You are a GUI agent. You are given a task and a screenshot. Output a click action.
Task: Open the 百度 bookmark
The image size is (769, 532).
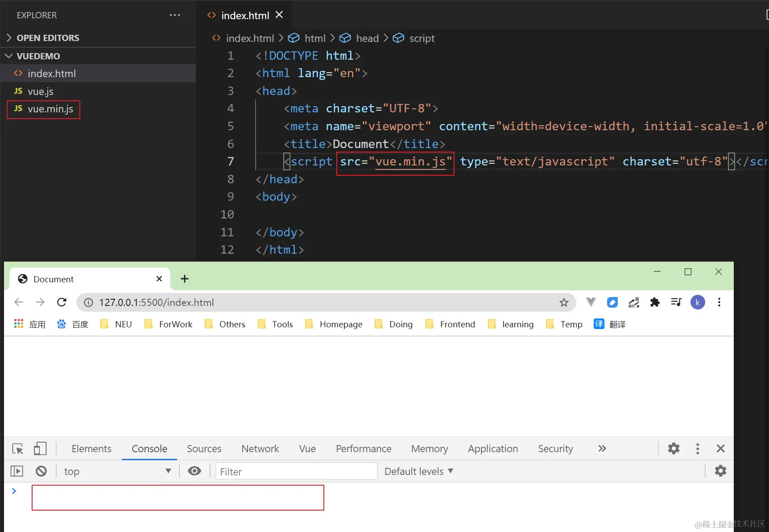point(73,324)
